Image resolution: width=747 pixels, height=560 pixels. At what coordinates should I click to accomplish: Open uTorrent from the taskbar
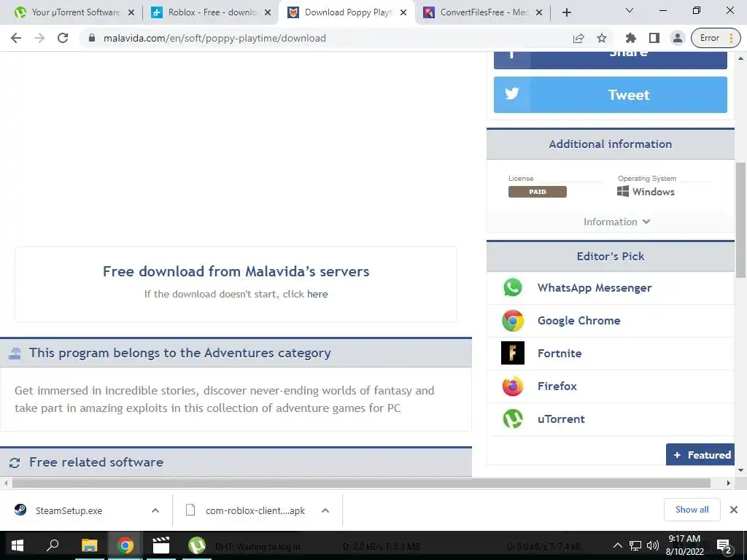(197, 545)
